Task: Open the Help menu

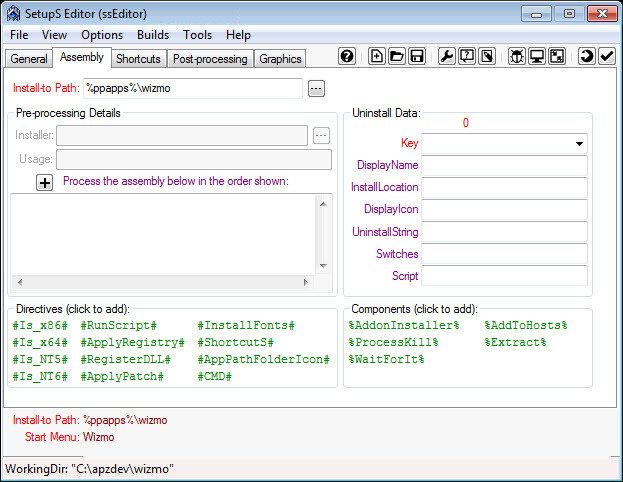Action: pyautogui.click(x=238, y=35)
